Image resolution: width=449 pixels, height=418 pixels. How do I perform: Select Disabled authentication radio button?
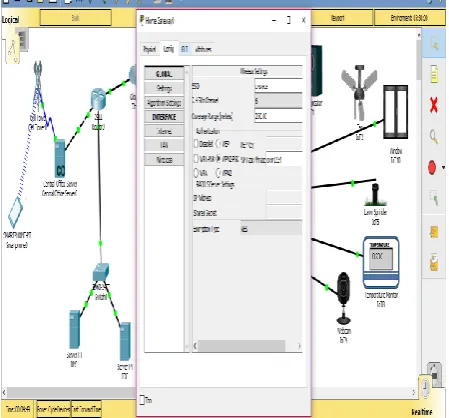(x=196, y=144)
